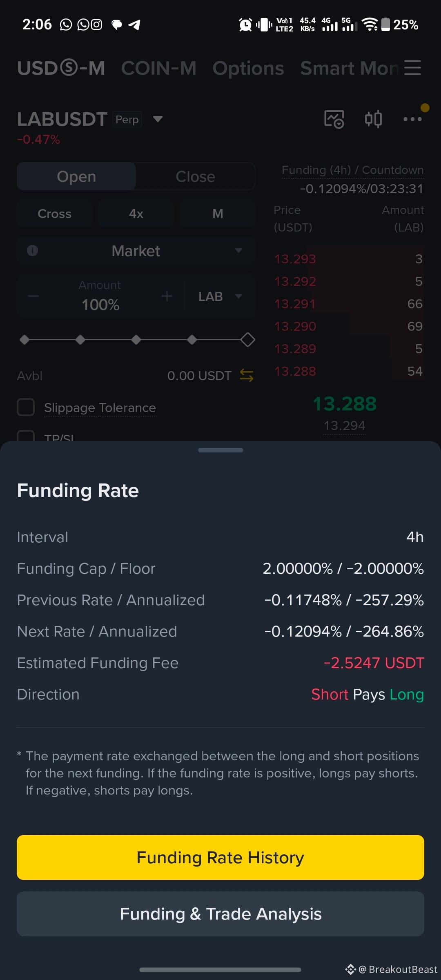Open Funding & Trade Analysis

[x=220, y=914]
